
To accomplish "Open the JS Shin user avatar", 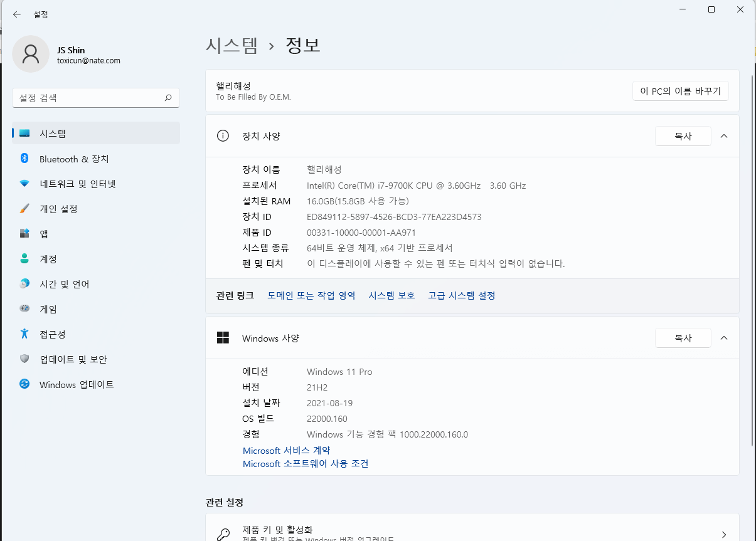I will coord(30,54).
